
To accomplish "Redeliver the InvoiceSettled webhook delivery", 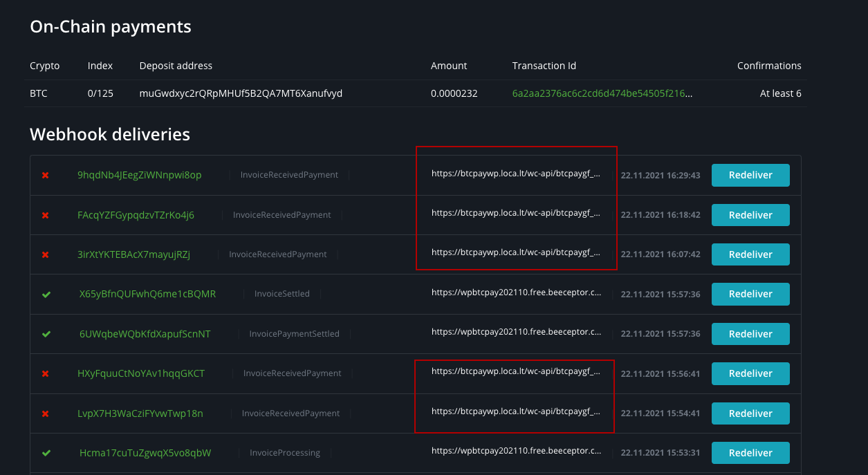I will [x=750, y=294].
